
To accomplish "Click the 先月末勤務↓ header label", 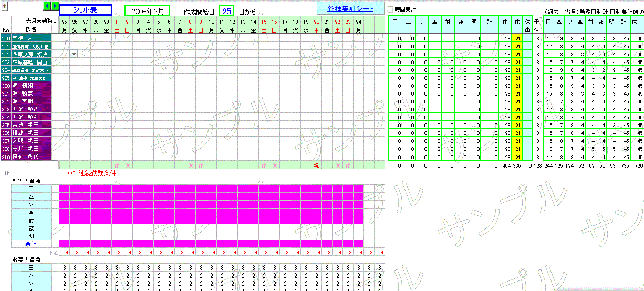I will [41, 21].
